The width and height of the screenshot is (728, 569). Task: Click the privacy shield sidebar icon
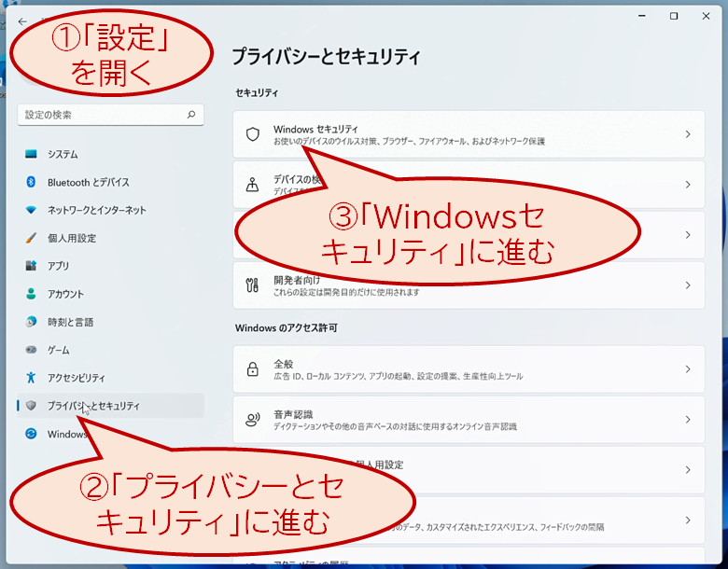pyautogui.click(x=31, y=406)
